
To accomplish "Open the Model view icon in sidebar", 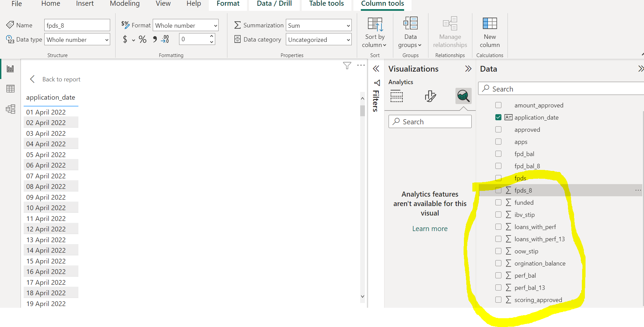I will coord(10,109).
